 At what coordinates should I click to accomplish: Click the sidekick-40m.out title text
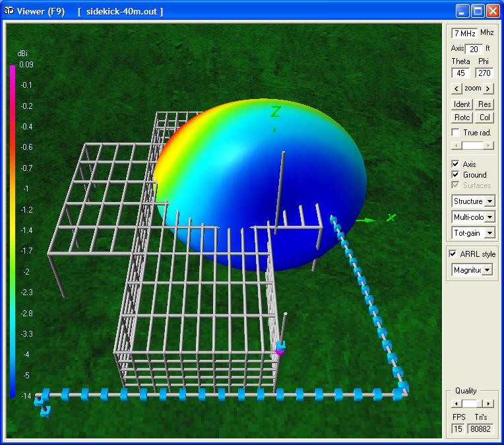click(121, 12)
